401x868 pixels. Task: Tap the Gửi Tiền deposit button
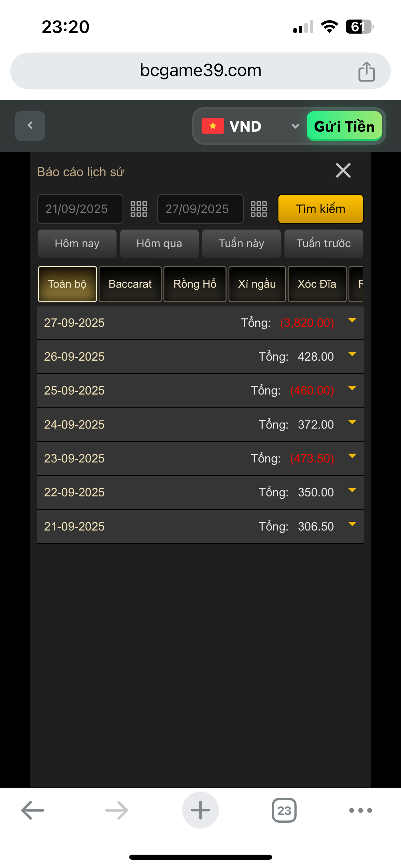coord(344,126)
